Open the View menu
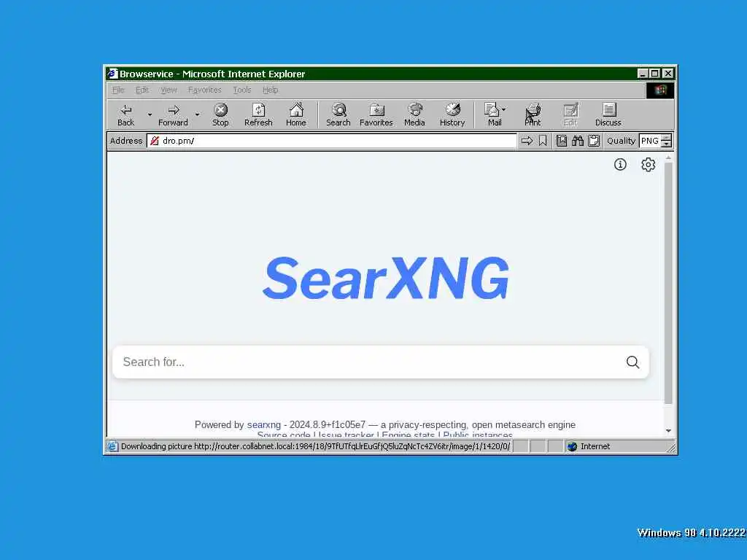Image resolution: width=747 pixels, height=560 pixels. (169, 90)
